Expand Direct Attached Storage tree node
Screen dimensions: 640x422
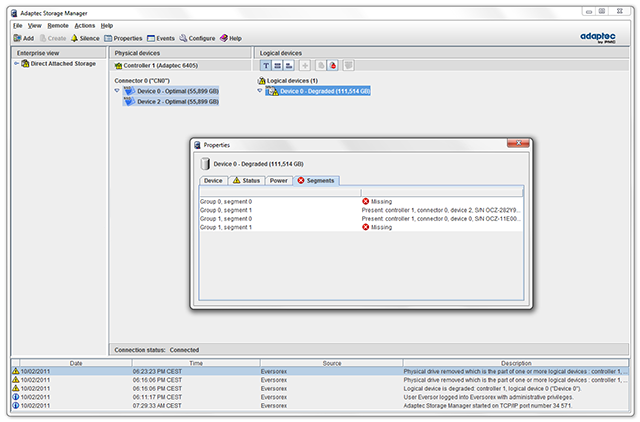coord(17,64)
